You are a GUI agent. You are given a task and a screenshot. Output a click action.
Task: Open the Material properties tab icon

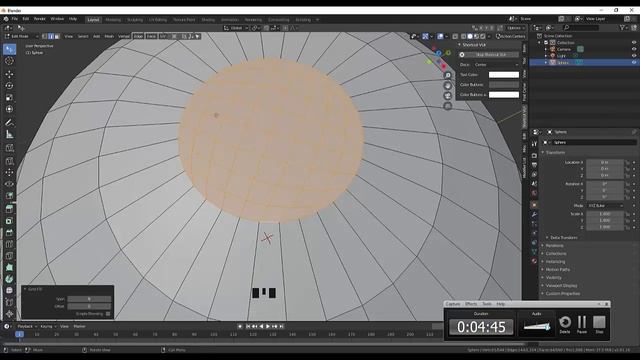534,261
